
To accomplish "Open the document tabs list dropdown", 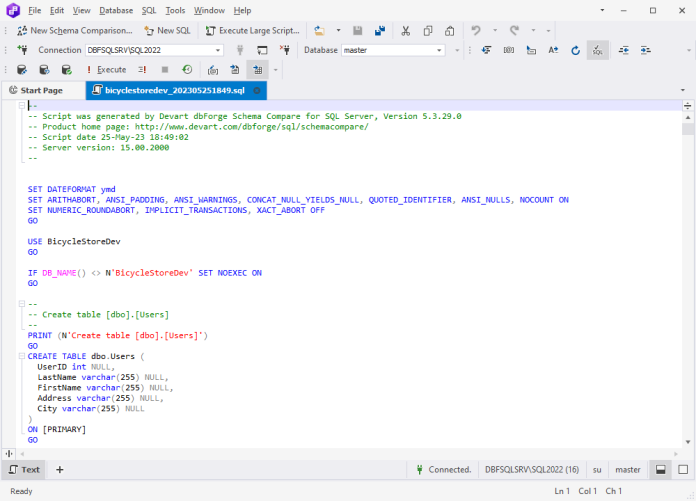I will click(683, 90).
